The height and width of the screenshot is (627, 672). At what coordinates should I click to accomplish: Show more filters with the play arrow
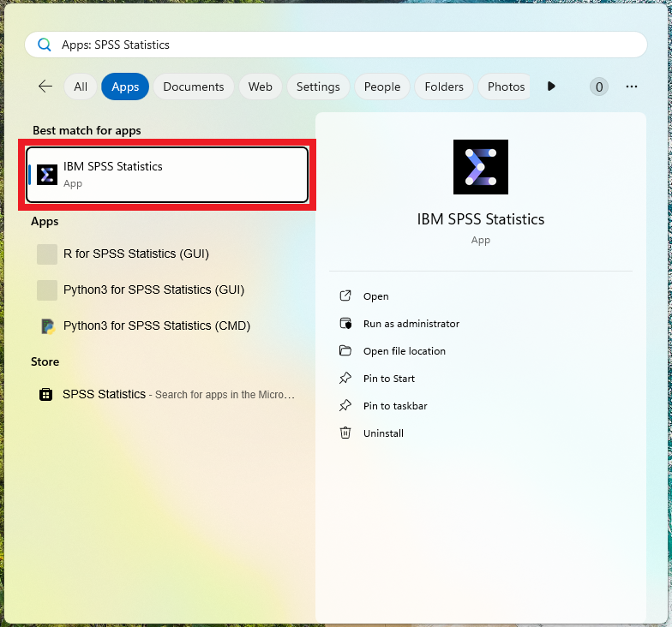[x=551, y=87]
